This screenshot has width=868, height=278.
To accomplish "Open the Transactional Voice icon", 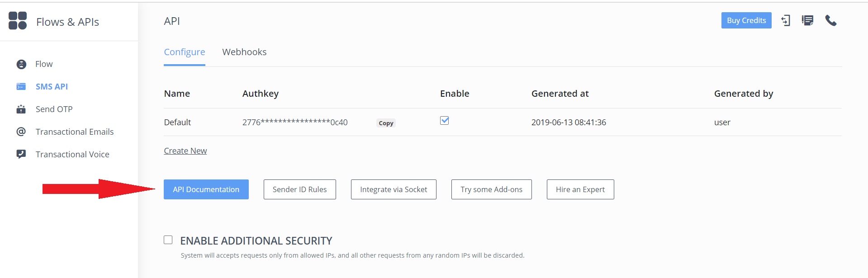I will click(21, 154).
